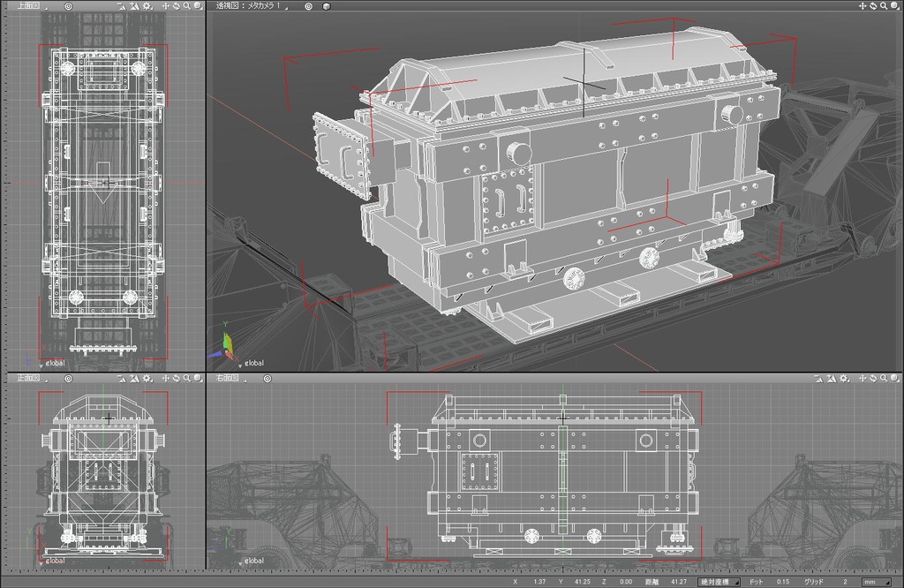The image size is (904, 588).
Task: Open the gear display settings in 上面図 viewport
Action: [147, 6]
